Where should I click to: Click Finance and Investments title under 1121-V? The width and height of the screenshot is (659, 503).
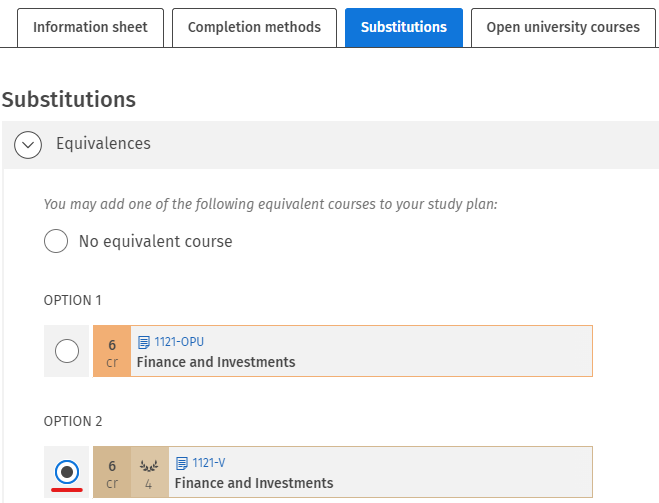coord(254,483)
